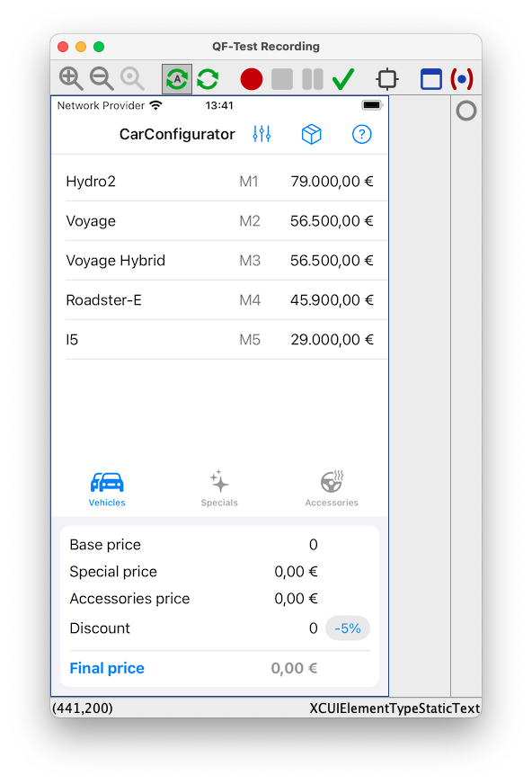Select the Vehicles tab
Image resolution: width=532 pixels, height=784 pixels.
[x=107, y=488]
